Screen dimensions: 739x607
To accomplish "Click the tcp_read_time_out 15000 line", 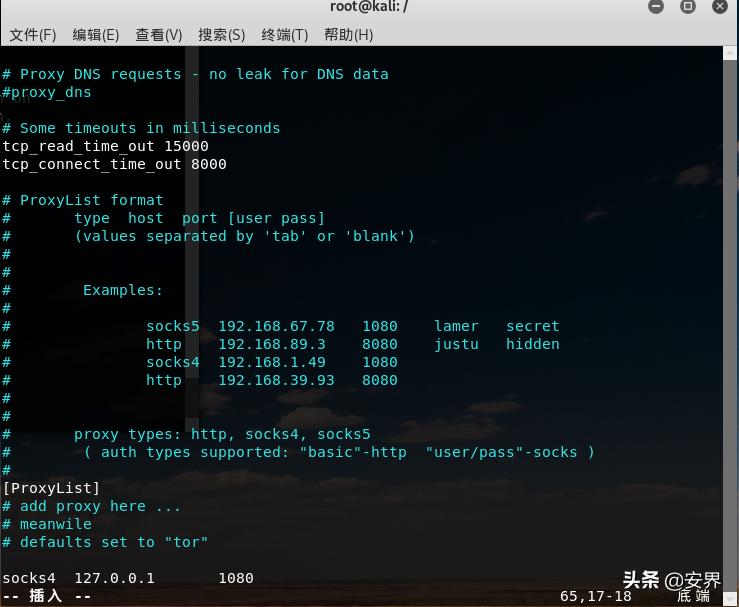I will point(105,146).
